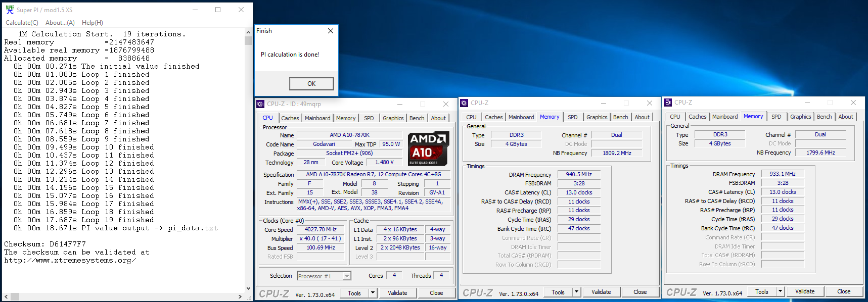The image size is (868, 302).
Task: Click Validate in right CPU-Z window
Action: coord(805,291)
